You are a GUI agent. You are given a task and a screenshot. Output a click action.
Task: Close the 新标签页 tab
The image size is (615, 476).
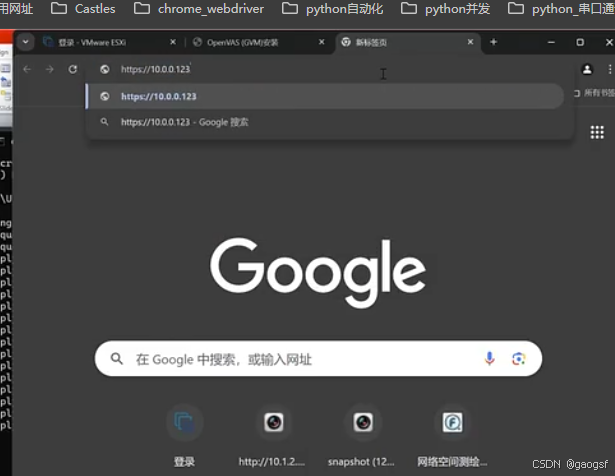coord(471,42)
